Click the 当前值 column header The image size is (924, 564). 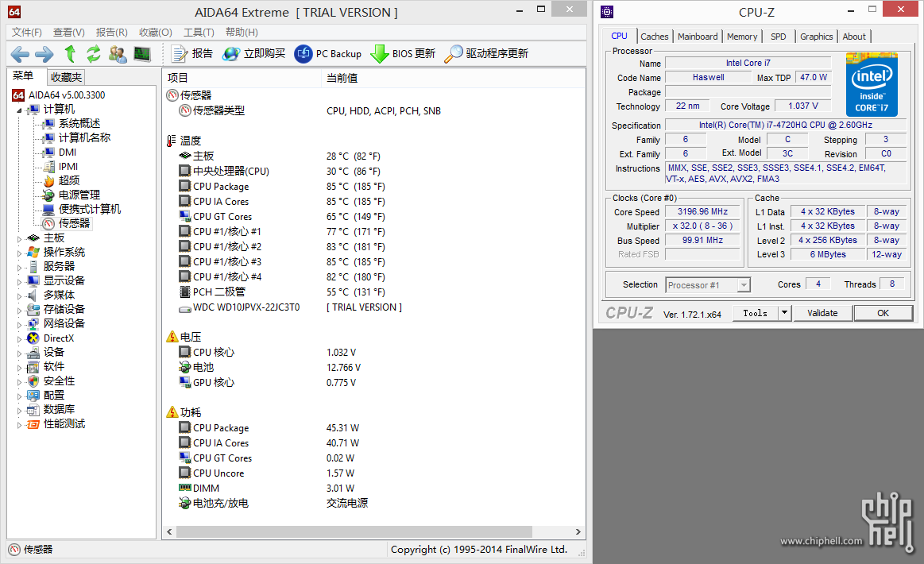pyautogui.click(x=453, y=78)
